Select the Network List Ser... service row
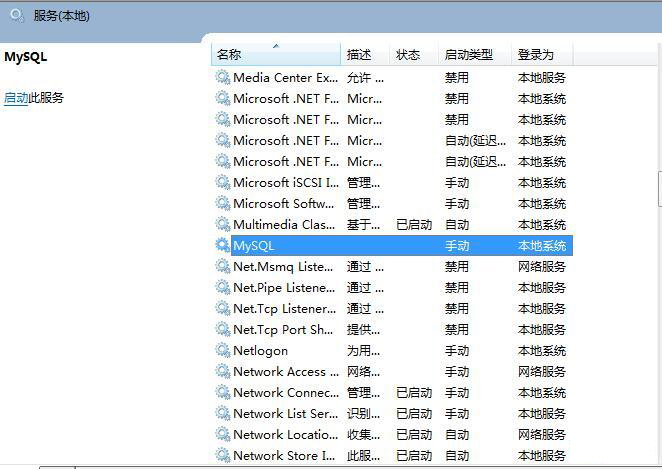The image size is (662, 469). [285, 413]
